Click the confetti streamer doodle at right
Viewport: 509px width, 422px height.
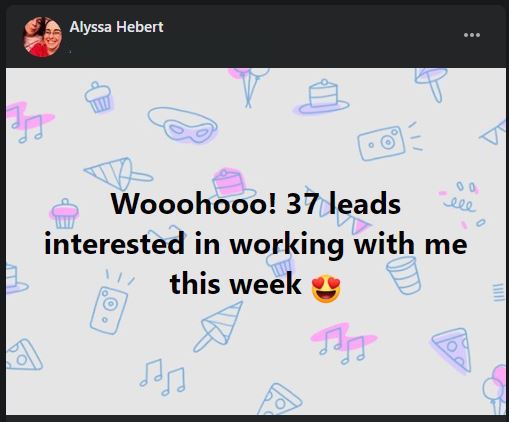[x=463, y=205]
